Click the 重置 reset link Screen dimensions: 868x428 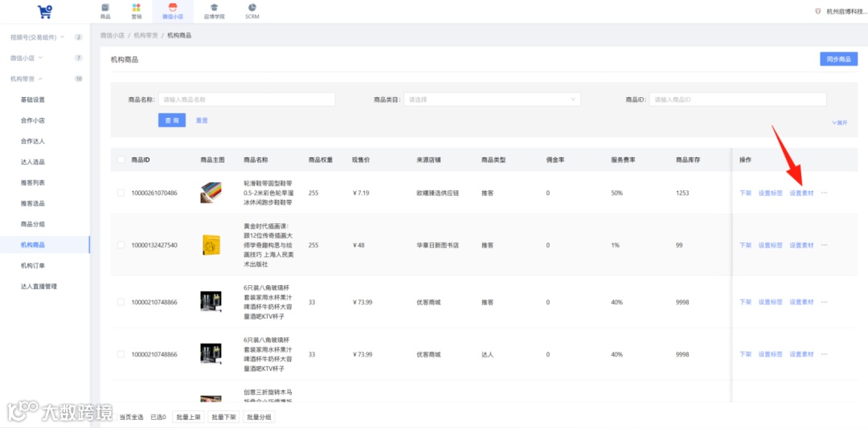(202, 120)
